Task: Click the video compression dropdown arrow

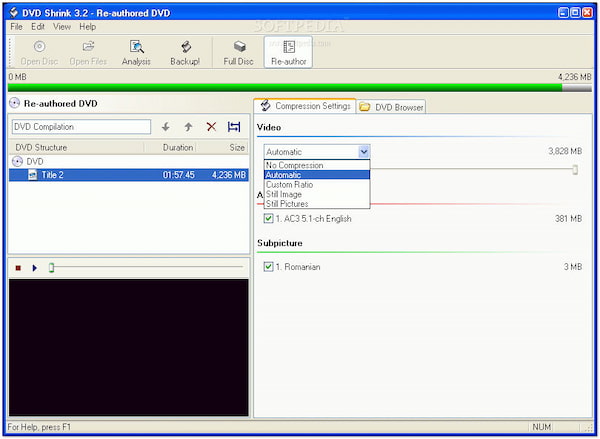Action: [x=364, y=152]
